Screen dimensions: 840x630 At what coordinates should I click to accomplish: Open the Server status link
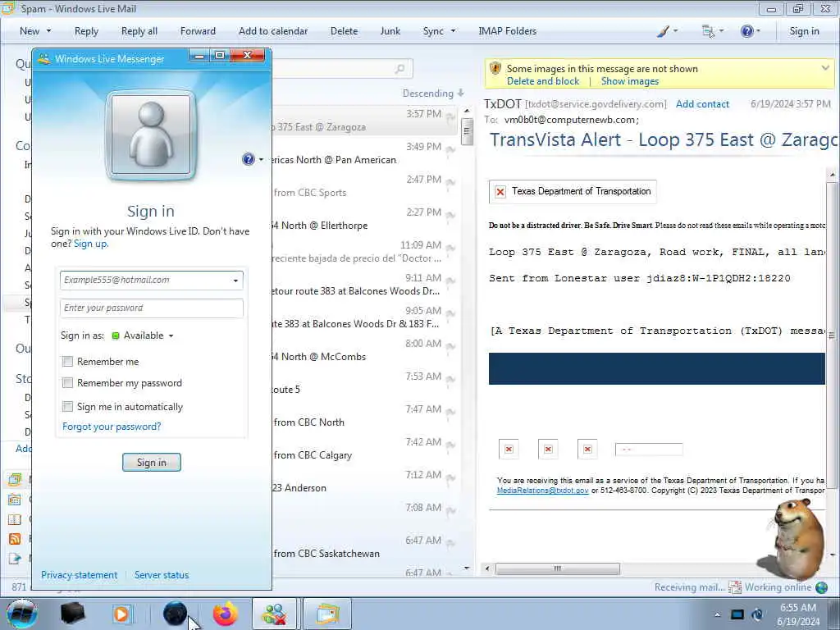coord(162,575)
